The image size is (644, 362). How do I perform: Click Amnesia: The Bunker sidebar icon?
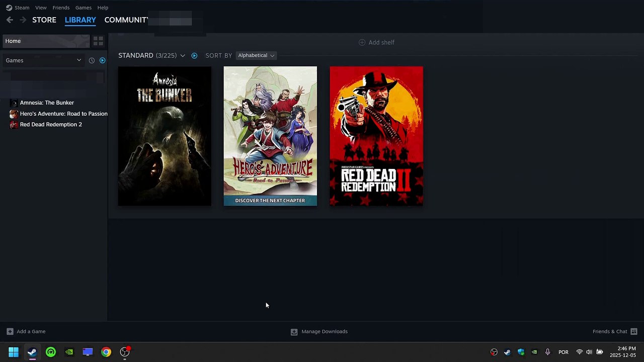point(14,103)
